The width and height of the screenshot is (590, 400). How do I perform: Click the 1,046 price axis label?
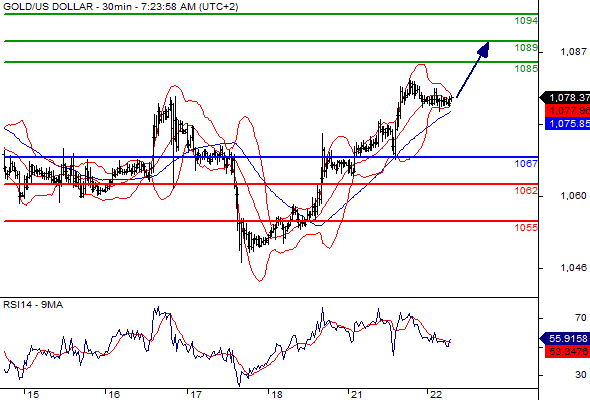click(x=573, y=268)
